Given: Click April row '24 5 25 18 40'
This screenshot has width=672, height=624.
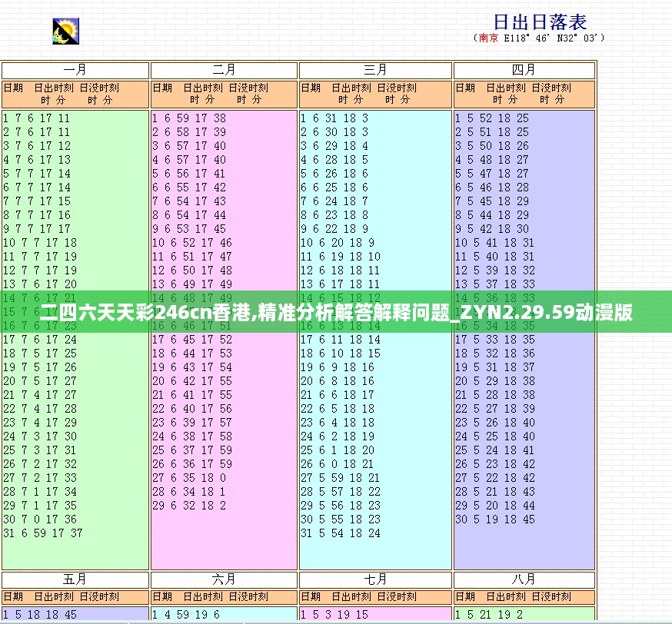Looking at the screenshot, I should tap(495, 436).
